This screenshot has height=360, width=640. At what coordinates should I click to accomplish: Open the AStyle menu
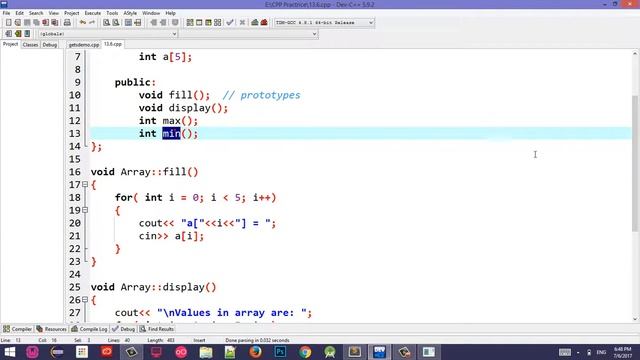130,13
